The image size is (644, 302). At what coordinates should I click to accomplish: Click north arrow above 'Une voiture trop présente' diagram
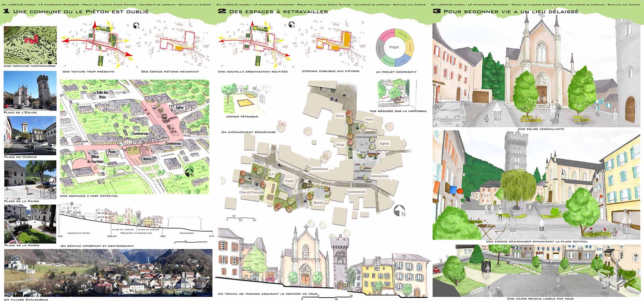(137, 26)
